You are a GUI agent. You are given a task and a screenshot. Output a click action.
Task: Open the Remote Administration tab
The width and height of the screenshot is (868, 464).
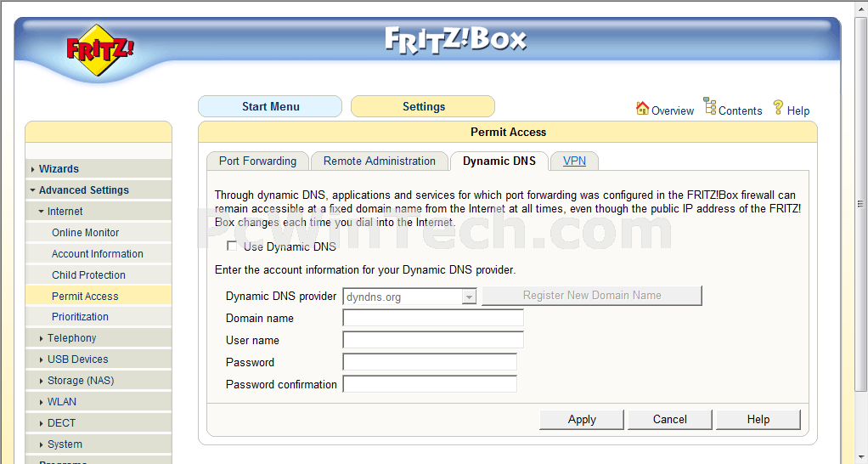(379, 161)
